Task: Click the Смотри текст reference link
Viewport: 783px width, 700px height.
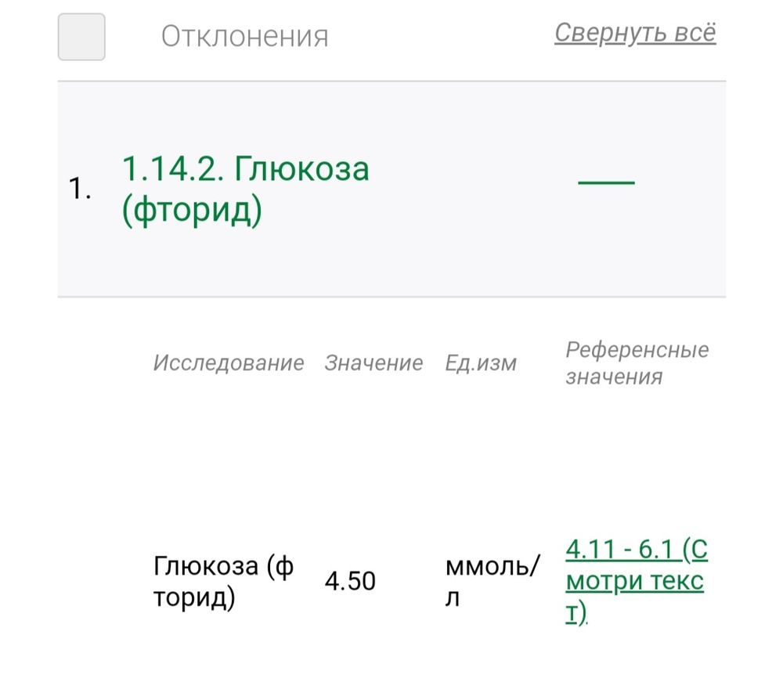Action: pos(634,582)
